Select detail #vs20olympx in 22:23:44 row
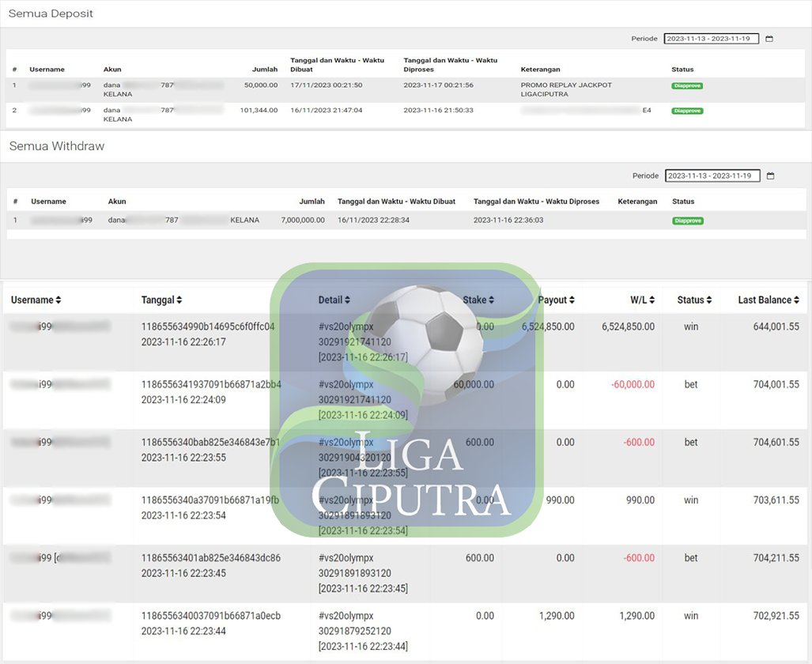Viewport: 812px width, 664px height. pyautogui.click(x=346, y=616)
